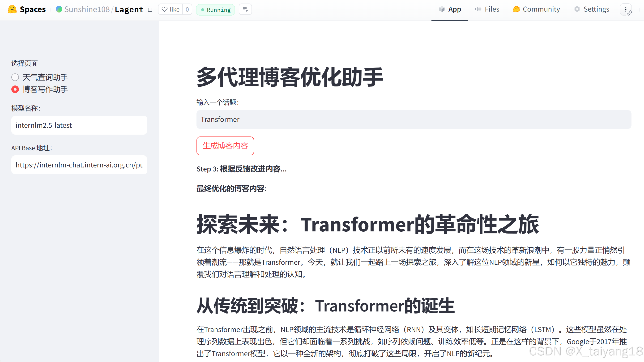
Task: Click the like count number
Action: click(x=187, y=9)
